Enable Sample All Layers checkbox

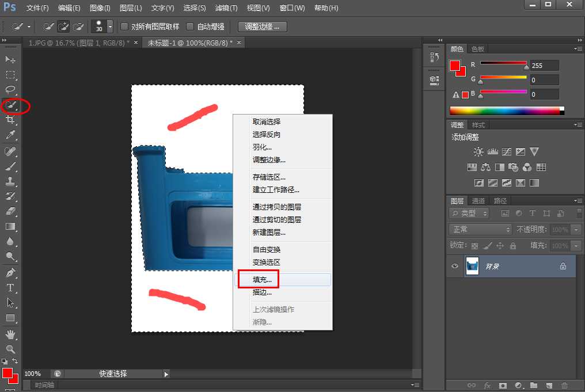124,26
